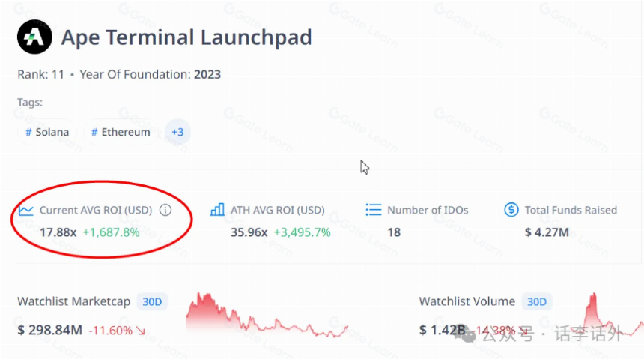
Task: Click the Watchlist Volume label
Action: (467, 301)
